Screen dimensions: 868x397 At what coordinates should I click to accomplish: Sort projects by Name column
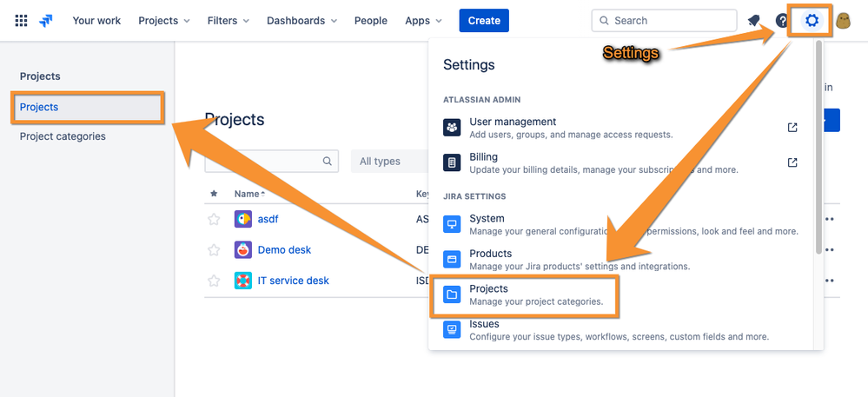249,194
